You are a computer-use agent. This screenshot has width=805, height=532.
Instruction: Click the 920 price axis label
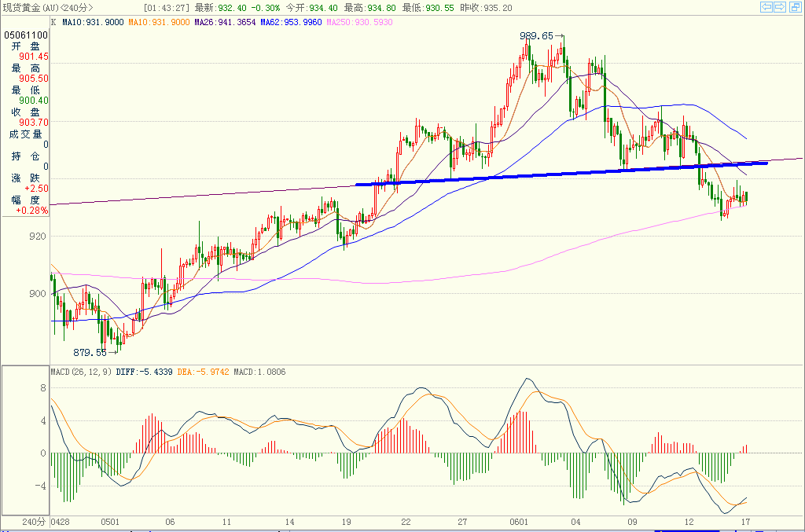(x=38, y=237)
